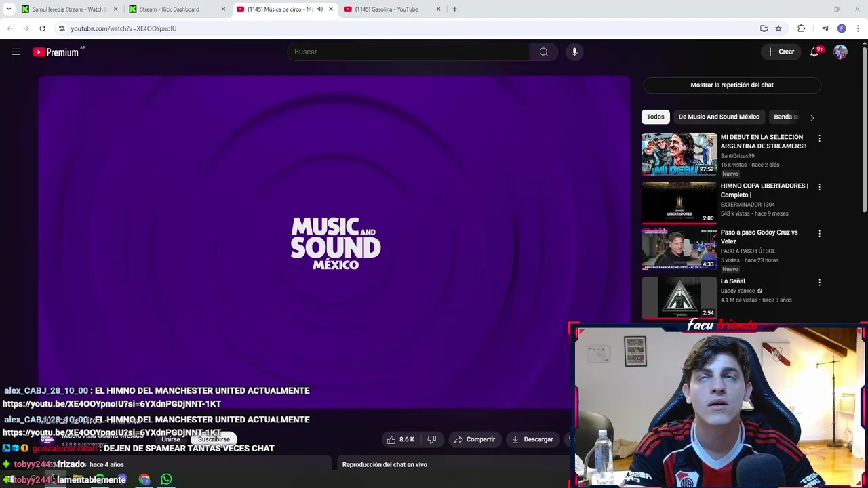Open the YouTube account avatar menu

pos(840,52)
